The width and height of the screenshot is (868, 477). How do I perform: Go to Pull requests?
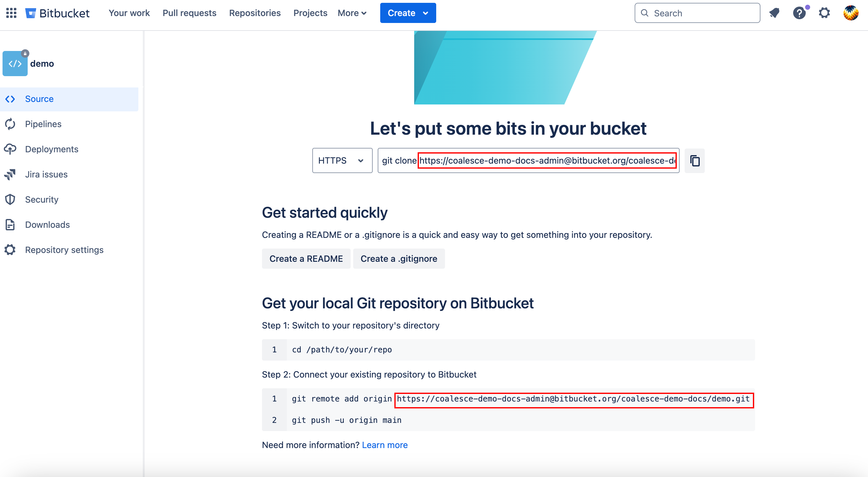click(x=189, y=13)
